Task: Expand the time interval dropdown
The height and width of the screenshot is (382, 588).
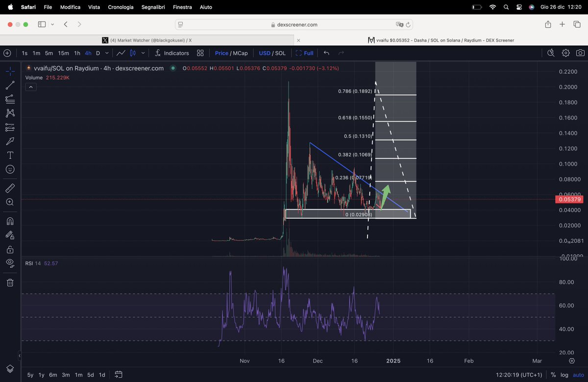Action: coord(107,53)
